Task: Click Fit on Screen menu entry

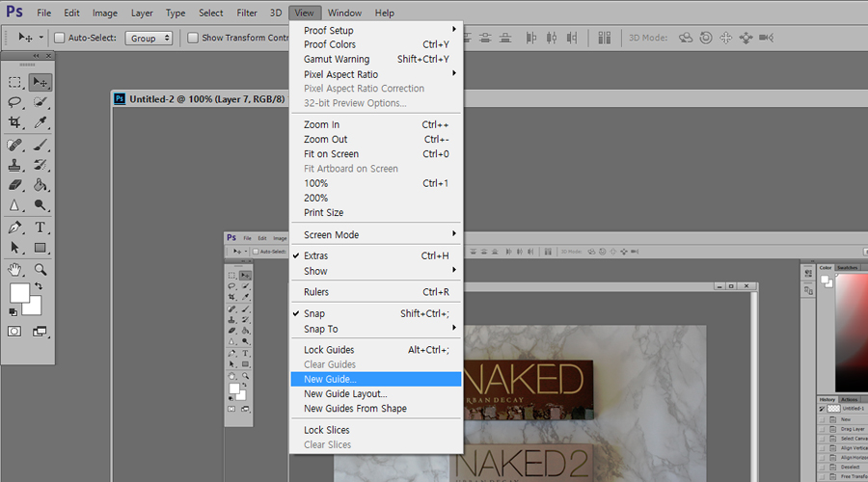Action: pyautogui.click(x=331, y=154)
